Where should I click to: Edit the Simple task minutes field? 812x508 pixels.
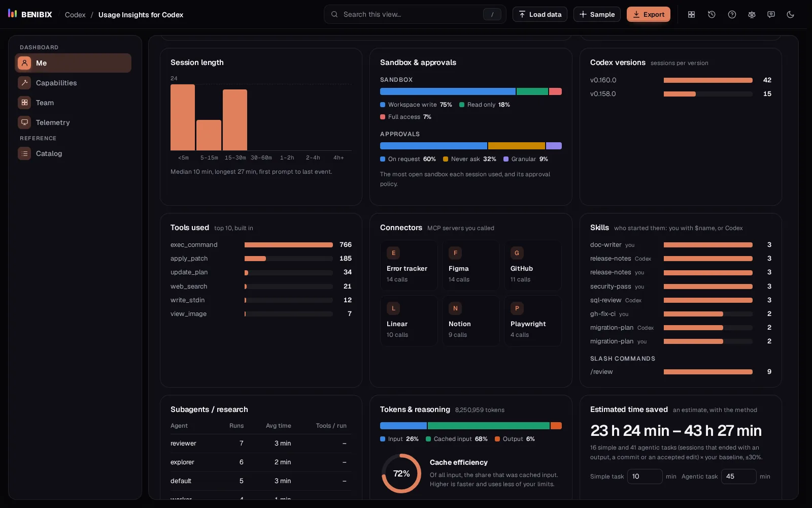(645, 477)
